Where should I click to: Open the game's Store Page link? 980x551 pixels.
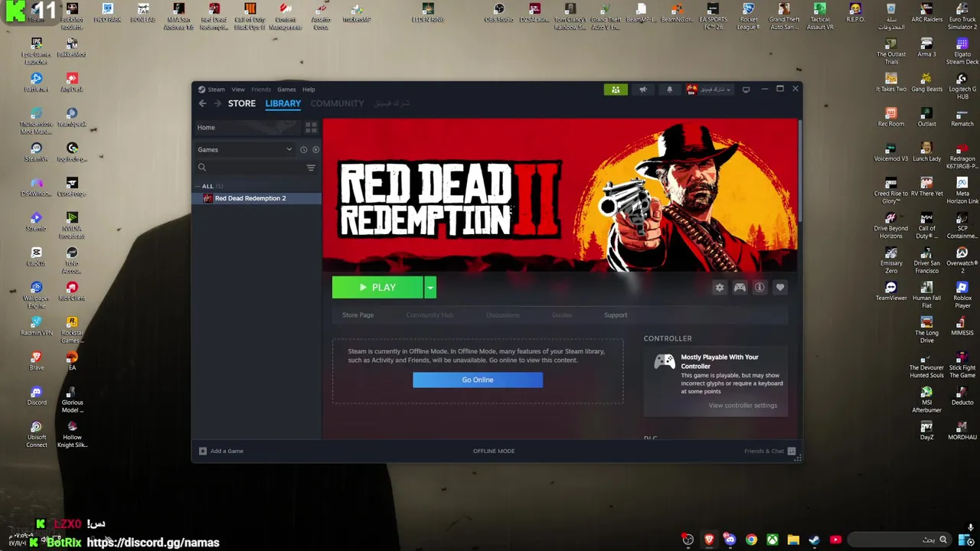(x=358, y=315)
